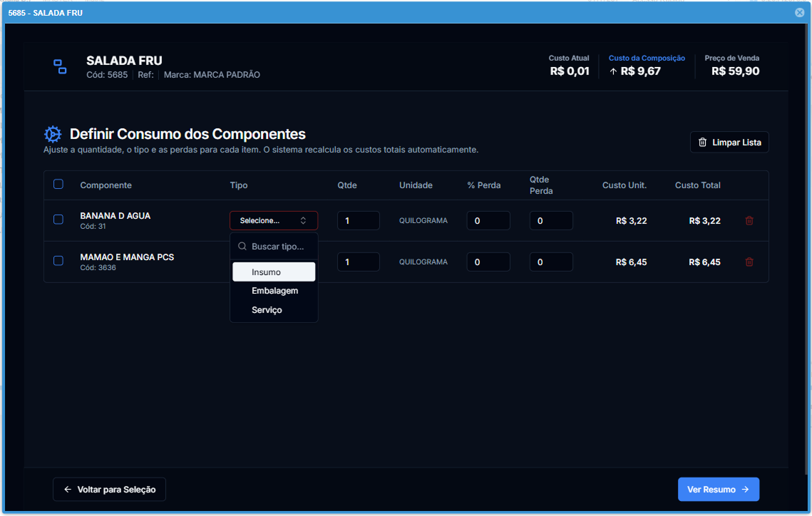
Task: Click the up arrow beside R$ 9,67
Action: click(x=613, y=71)
